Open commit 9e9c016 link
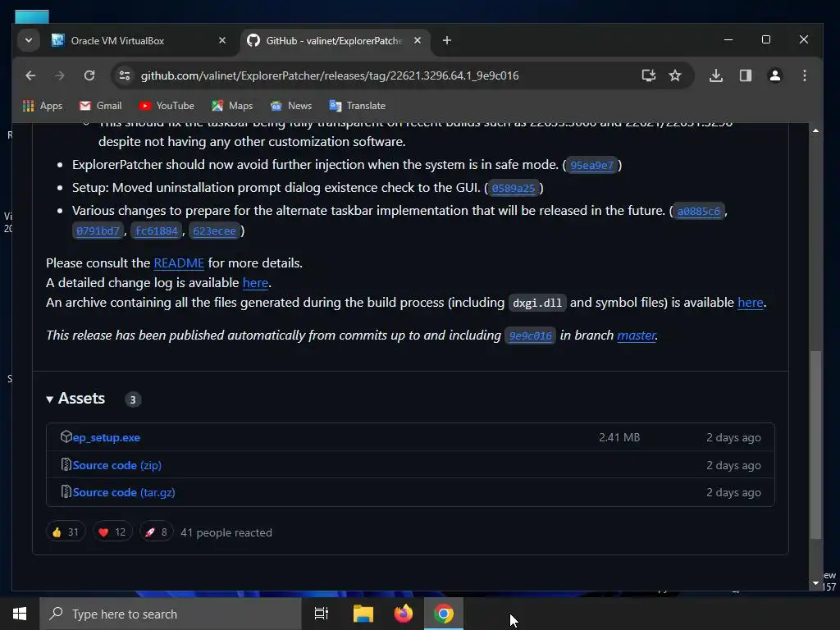The width and height of the screenshot is (840, 630). coord(531,336)
